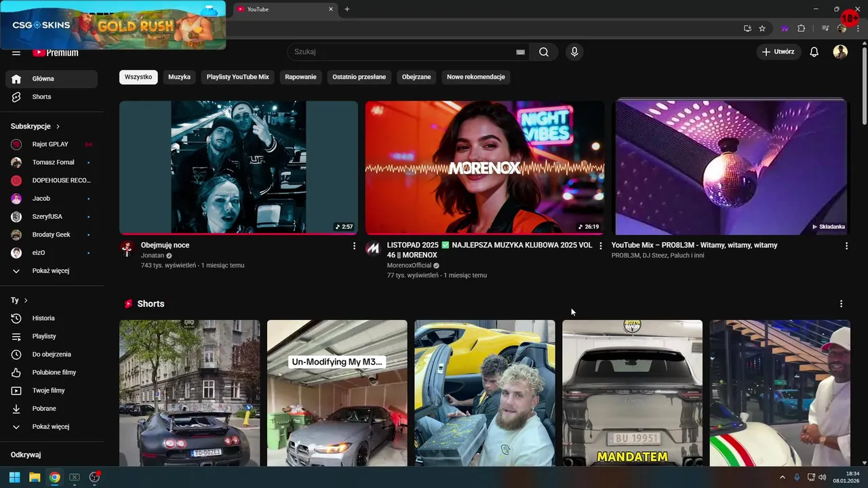Play the Obejmuję noce video thumbnail
Viewport: 868px width, 488px height.
239,167
